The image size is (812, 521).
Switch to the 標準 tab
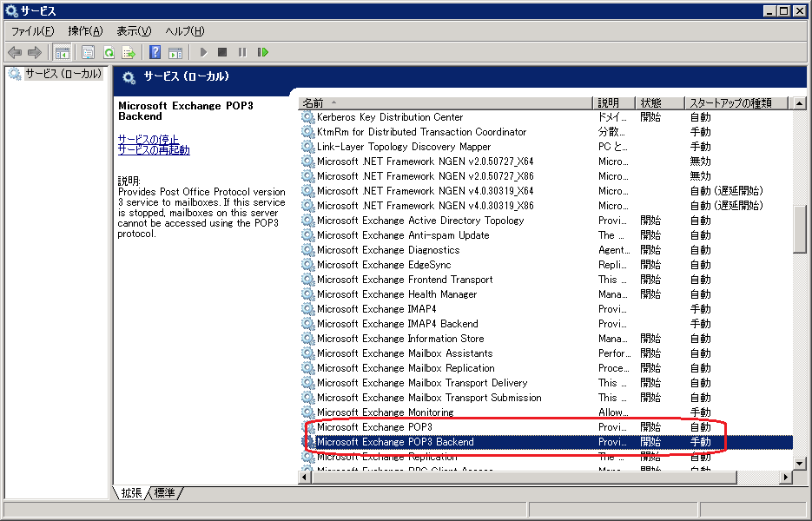165,493
